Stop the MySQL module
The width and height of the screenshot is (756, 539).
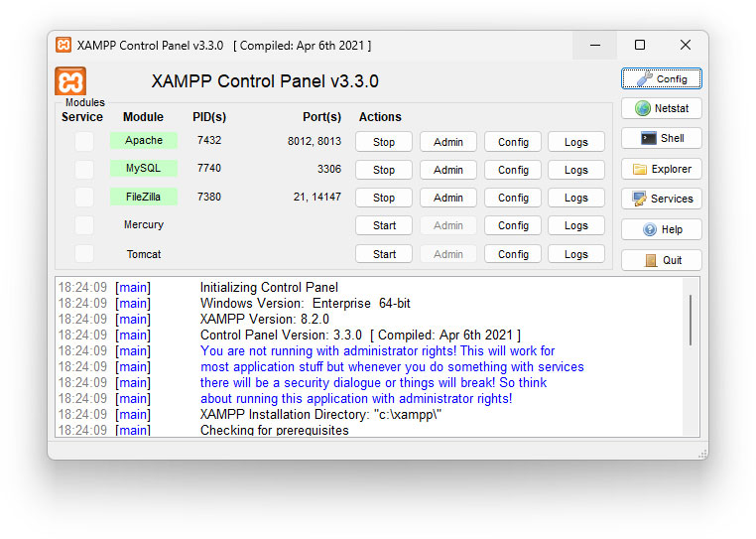(x=384, y=170)
